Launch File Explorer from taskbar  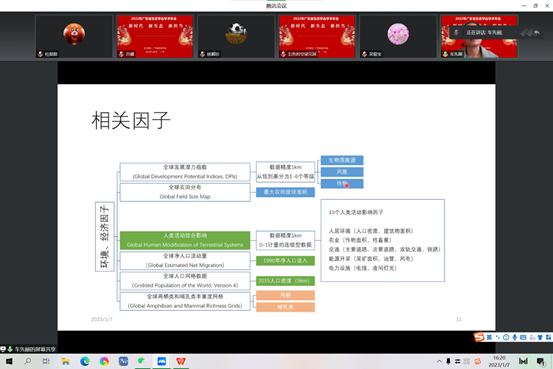coord(66,361)
